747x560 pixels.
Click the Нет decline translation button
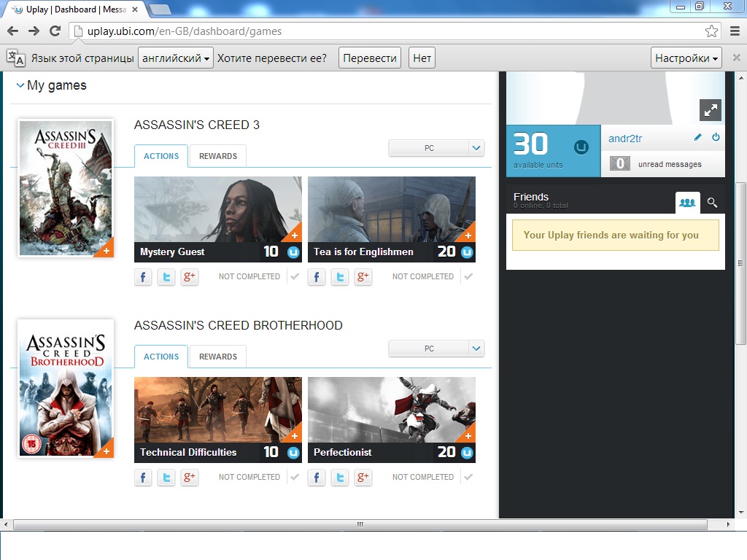tap(422, 58)
